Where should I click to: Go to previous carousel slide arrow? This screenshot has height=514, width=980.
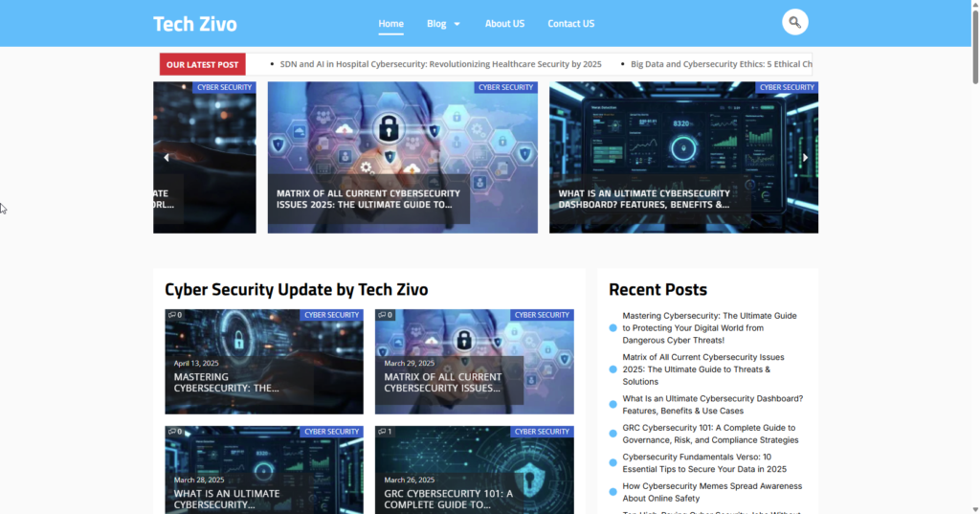(167, 158)
